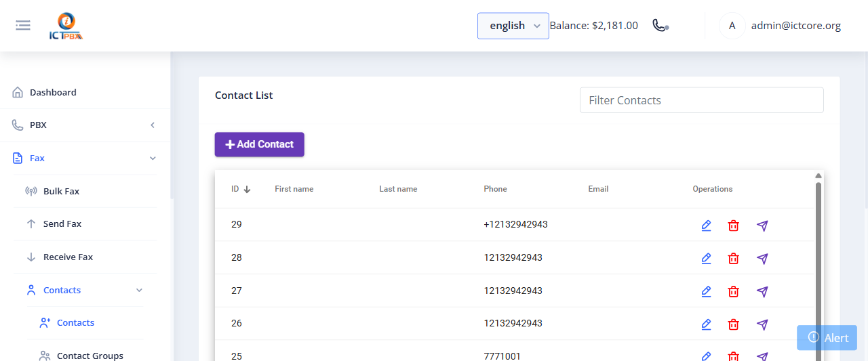Click the ICTPBX logo
The image size is (868, 361).
point(66,26)
